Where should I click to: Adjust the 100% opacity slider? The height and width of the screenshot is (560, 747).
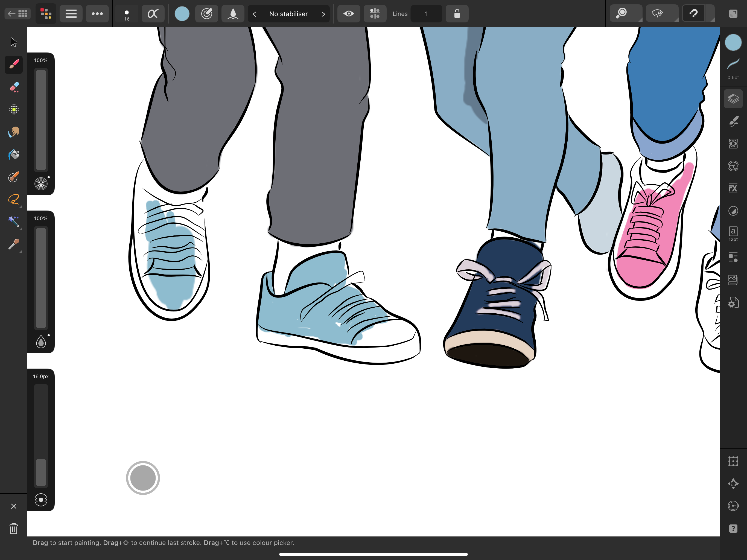coord(41,120)
